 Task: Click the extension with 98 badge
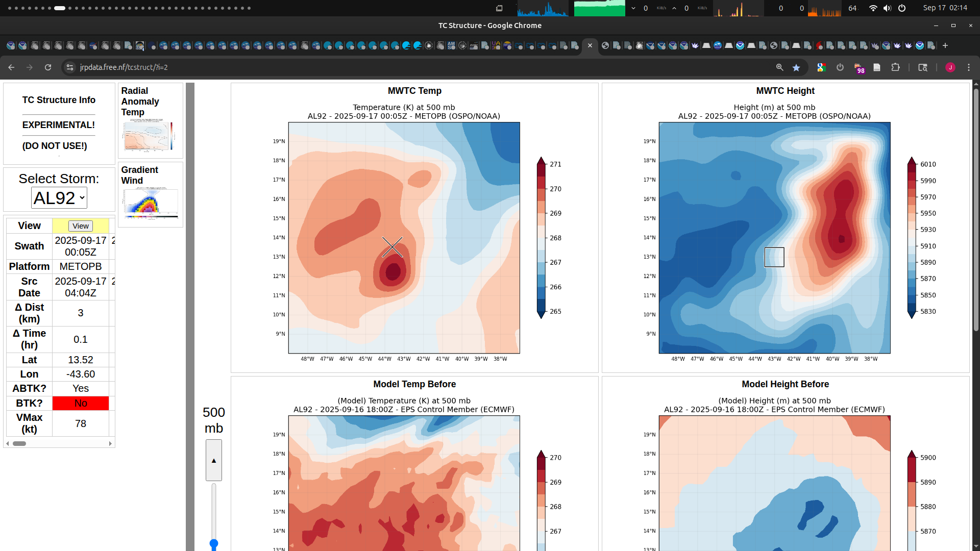click(x=859, y=68)
